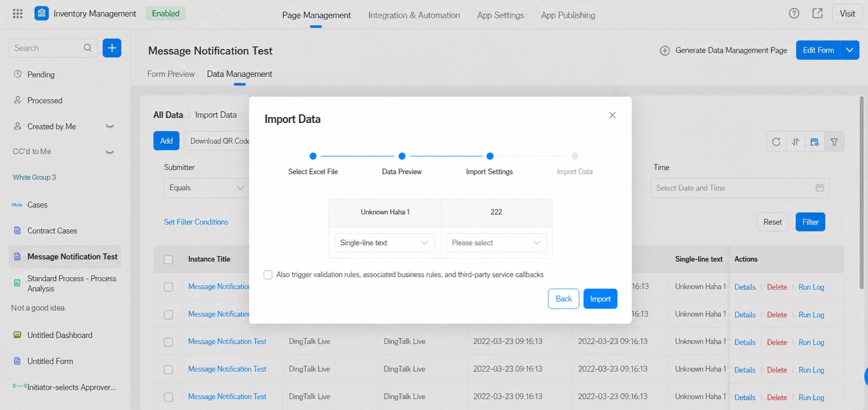This screenshot has height=410, width=868.
Task: Click the Import button in dialog
Action: click(x=600, y=299)
